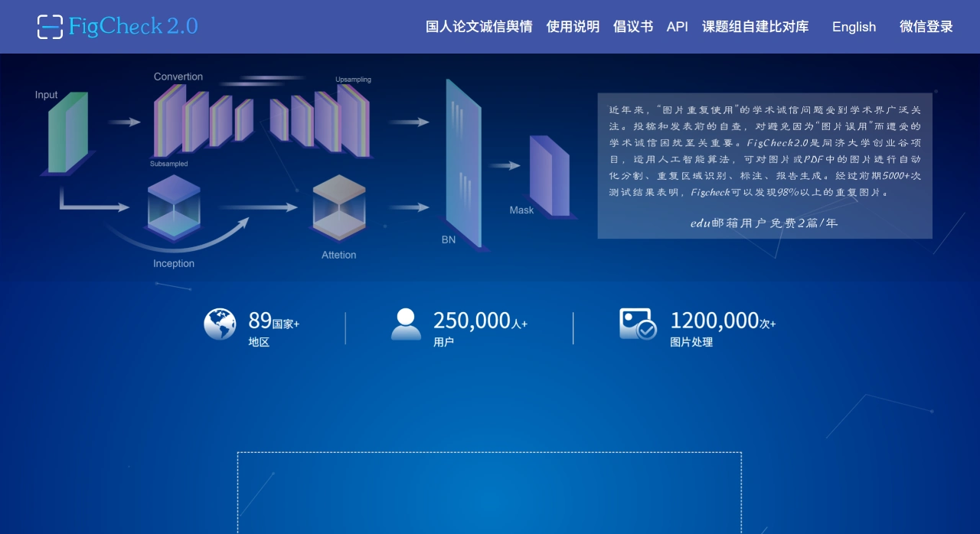Click the image-check icon beside 1200,000次+
The image size is (980, 534).
(637, 324)
